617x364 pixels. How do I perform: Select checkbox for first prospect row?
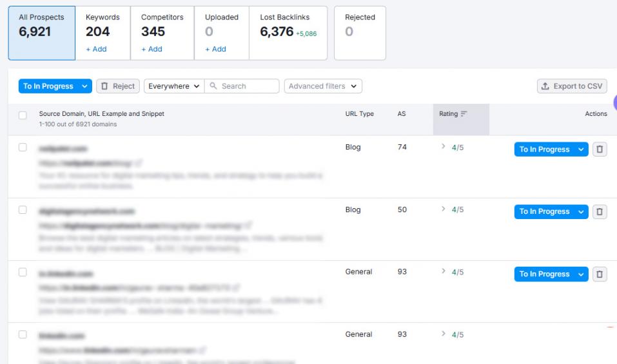[x=23, y=148]
